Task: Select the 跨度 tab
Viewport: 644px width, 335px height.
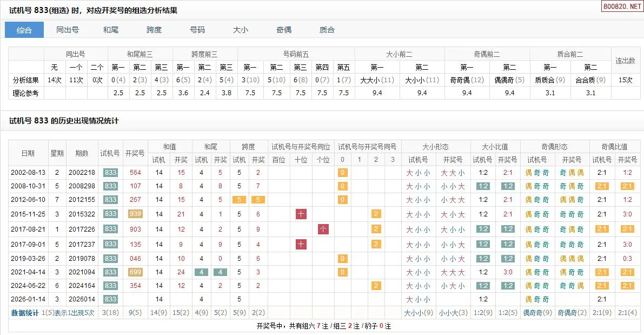Action: point(154,30)
